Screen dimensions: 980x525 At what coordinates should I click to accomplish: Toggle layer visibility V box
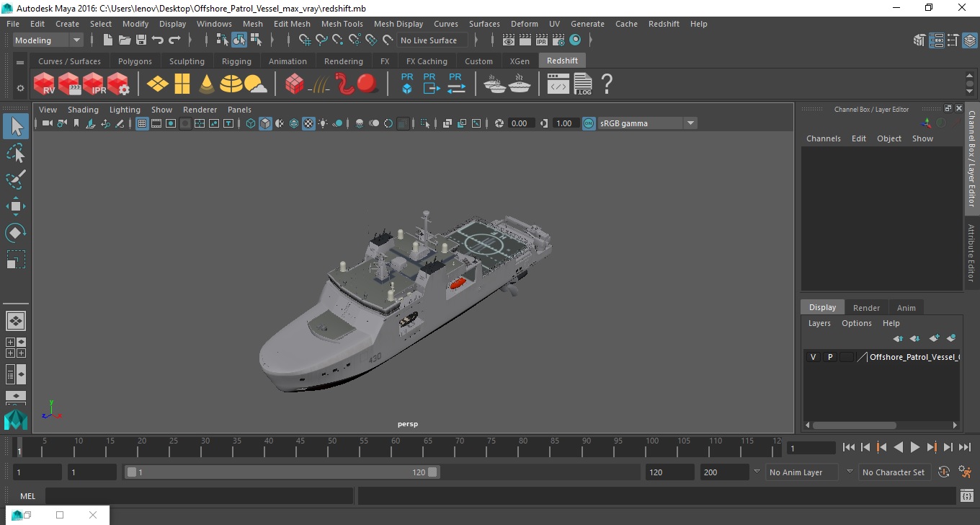click(x=814, y=357)
